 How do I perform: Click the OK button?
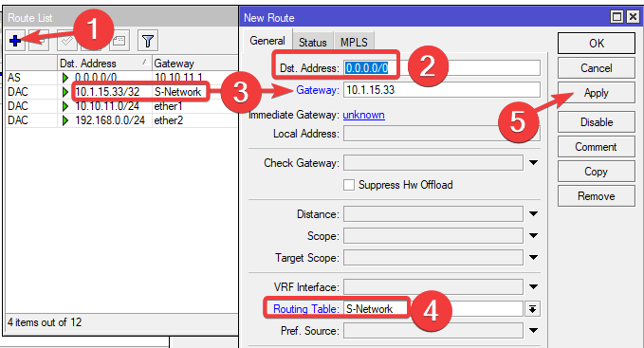[x=597, y=43]
